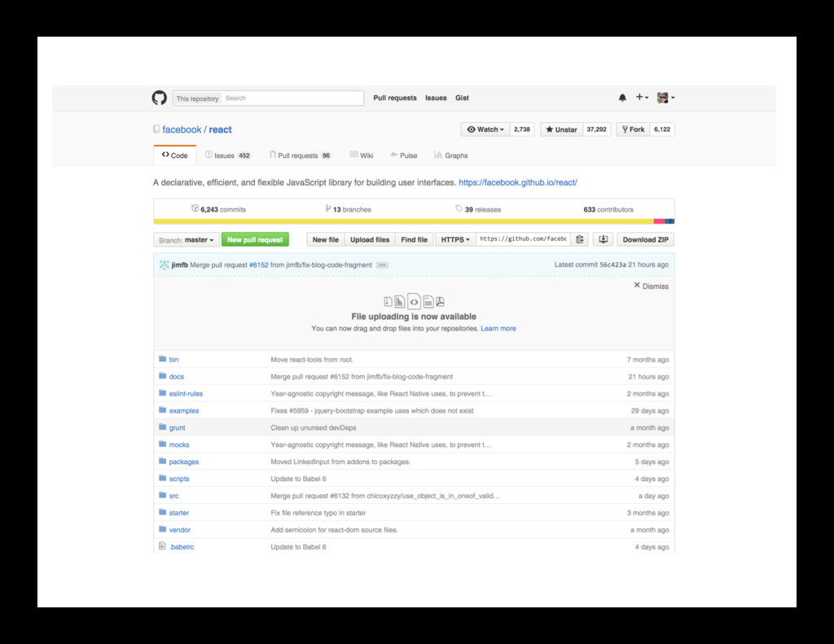Click the code file icon in upload banner

414,301
